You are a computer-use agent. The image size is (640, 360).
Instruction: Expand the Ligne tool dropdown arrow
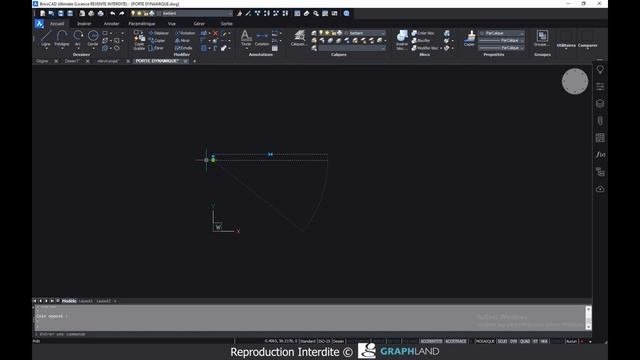(x=46, y=49)
